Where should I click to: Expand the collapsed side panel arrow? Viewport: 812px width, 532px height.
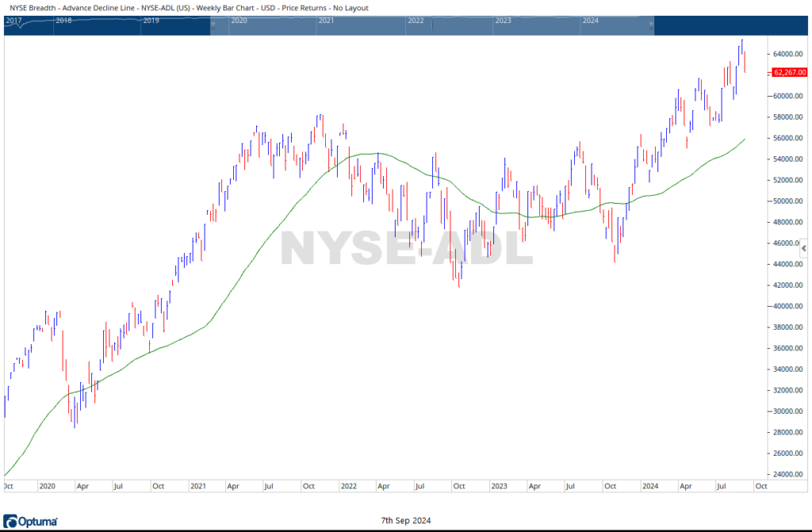click(805, 248)
